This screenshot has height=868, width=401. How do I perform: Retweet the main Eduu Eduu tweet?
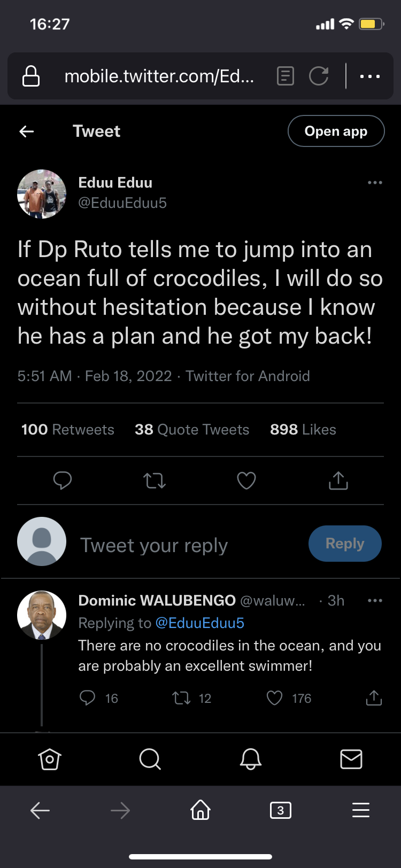(155, 481)
